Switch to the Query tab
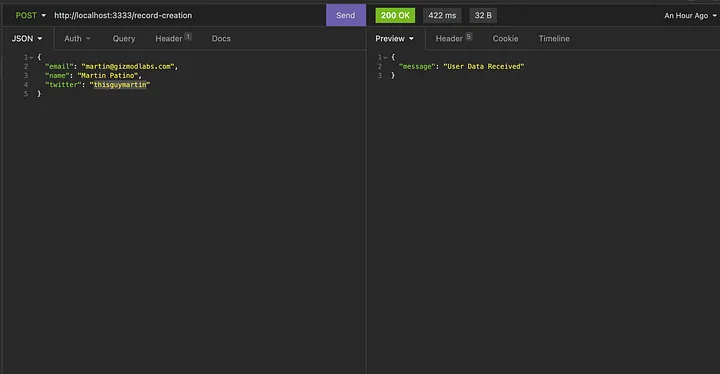 [x=124, y=39]
